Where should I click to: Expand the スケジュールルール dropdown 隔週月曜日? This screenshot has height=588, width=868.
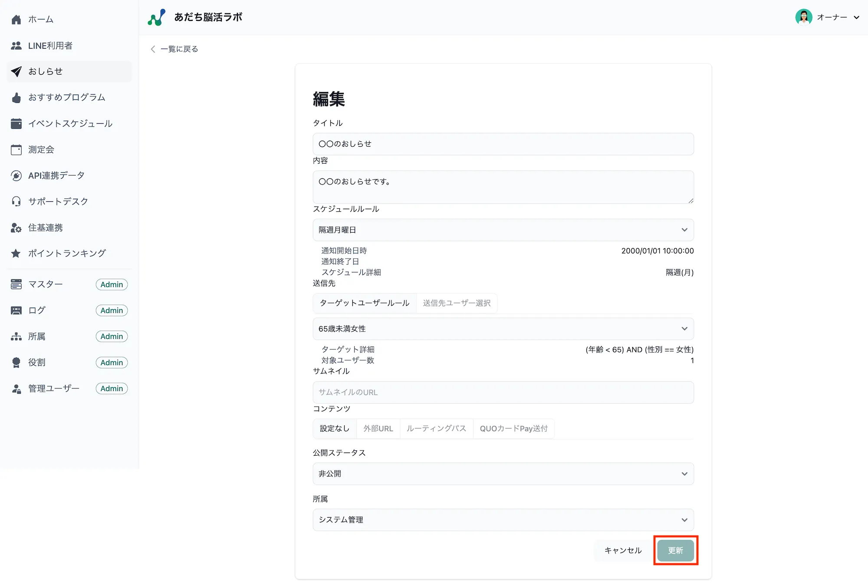pos(503,230)
